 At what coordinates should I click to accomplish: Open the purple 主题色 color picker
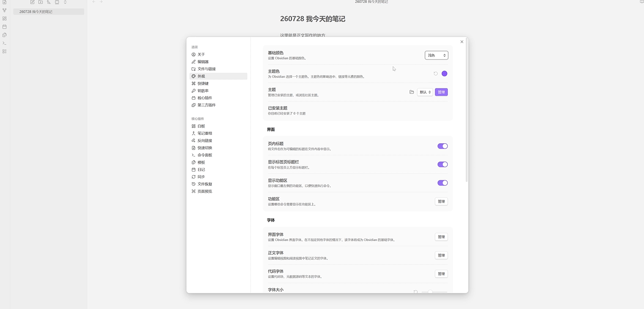445,74
